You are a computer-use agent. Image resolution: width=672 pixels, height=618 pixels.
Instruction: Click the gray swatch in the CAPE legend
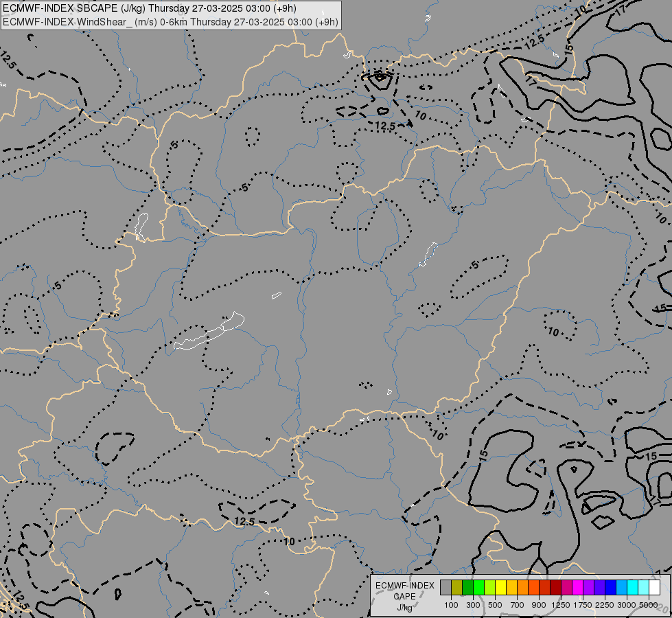(445, 587)
